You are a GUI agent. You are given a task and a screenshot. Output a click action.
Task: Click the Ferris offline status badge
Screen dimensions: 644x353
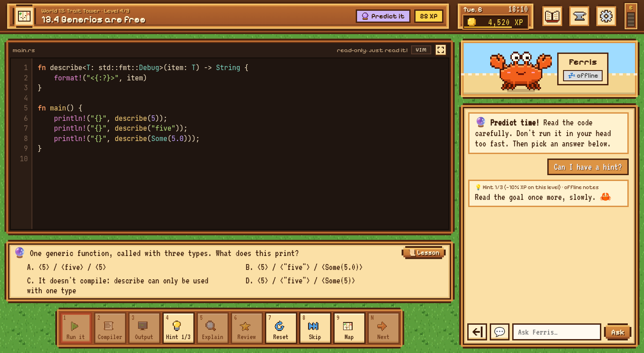click(583, 75)
